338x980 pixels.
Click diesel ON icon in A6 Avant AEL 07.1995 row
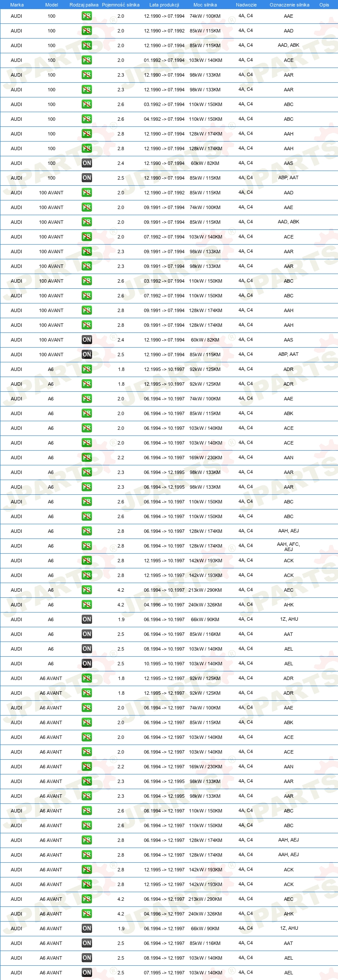point(87,973)
